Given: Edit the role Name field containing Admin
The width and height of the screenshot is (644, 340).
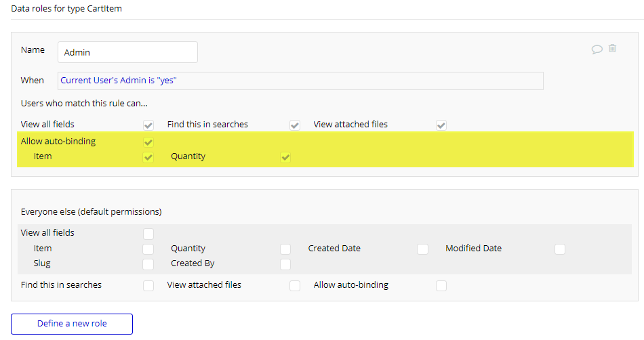Looking at the screenshot, I should [x=127, y=52].
